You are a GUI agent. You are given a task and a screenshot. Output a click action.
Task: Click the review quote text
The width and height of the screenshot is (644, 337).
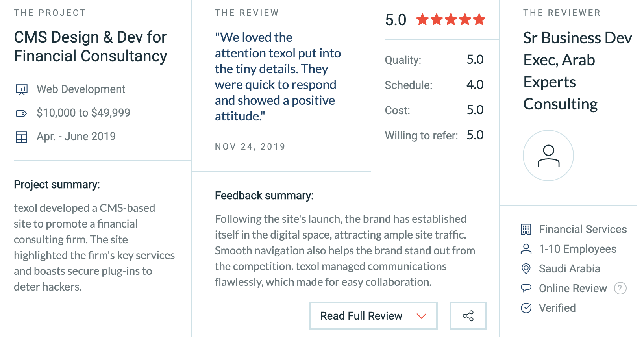[278, 77]
